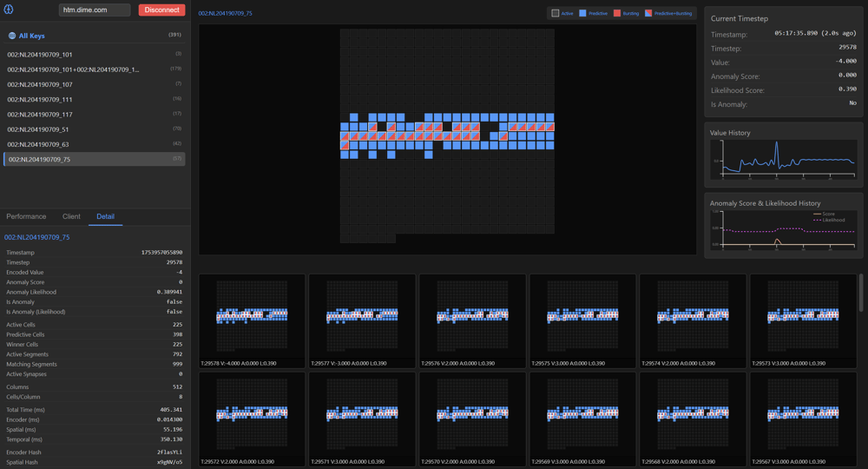Click the Predictive+Bursting legend square
Screen dimensions: 868x469
tap(648, 13)
